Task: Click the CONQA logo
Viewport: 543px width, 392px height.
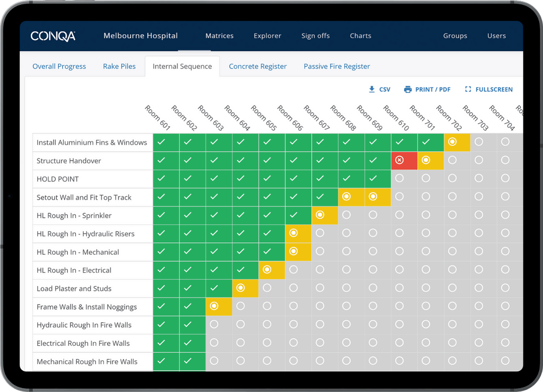Action: coord(52,36)
